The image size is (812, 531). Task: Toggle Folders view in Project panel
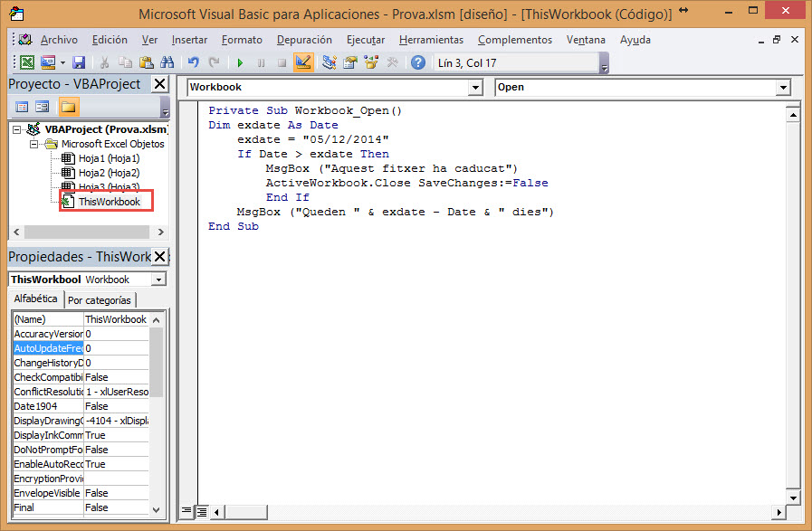[68, 107]
